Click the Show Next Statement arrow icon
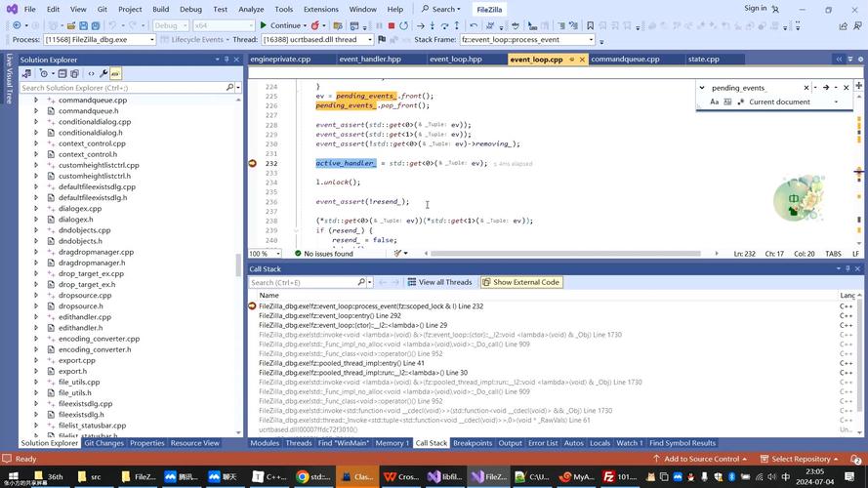Image resolution: width=868 pixels, height=488 pixels. point(420,25)
